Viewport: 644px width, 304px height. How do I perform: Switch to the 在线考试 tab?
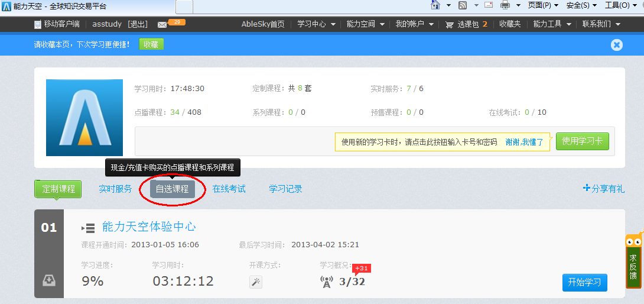click(x=229, y=189)
